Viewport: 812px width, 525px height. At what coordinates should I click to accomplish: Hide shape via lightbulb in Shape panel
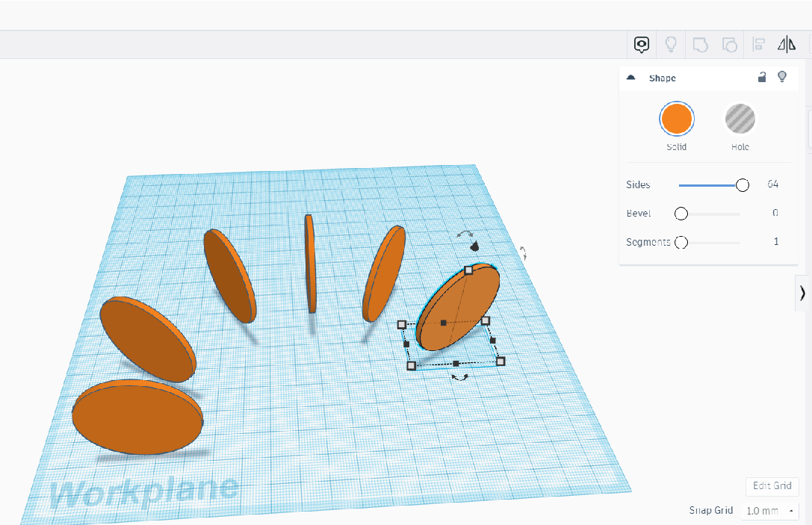click(782, 77)
